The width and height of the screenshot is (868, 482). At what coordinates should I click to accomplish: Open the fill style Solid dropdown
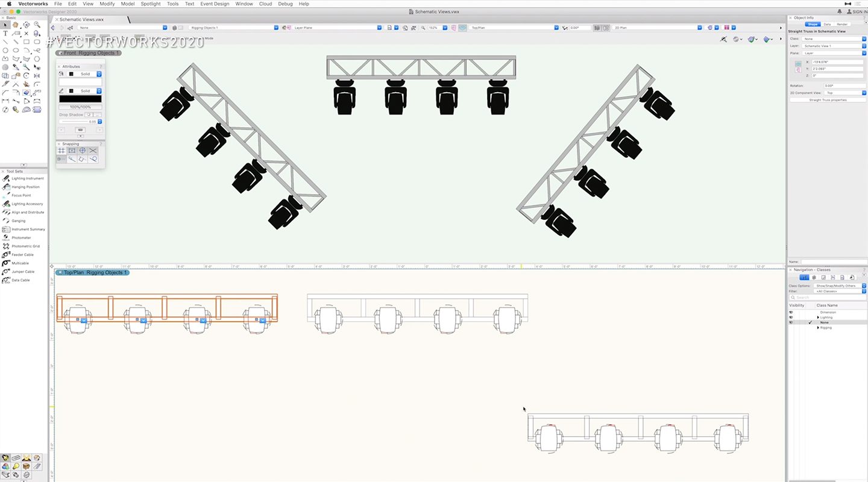pyautogui.click(x=84, y=74)
